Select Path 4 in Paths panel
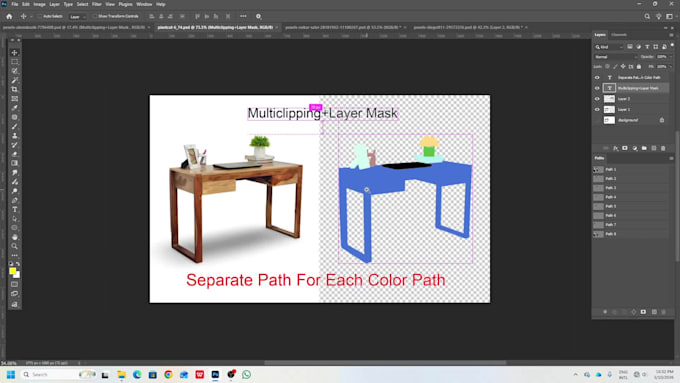Viewport: 680px width, 383px height. [631, 197]
